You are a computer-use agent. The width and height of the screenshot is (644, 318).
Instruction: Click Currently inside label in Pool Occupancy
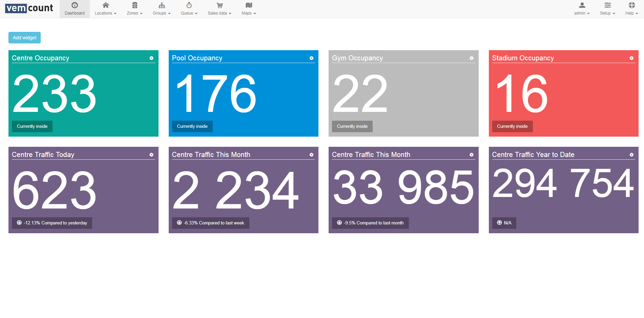click(x=192, y=126)
